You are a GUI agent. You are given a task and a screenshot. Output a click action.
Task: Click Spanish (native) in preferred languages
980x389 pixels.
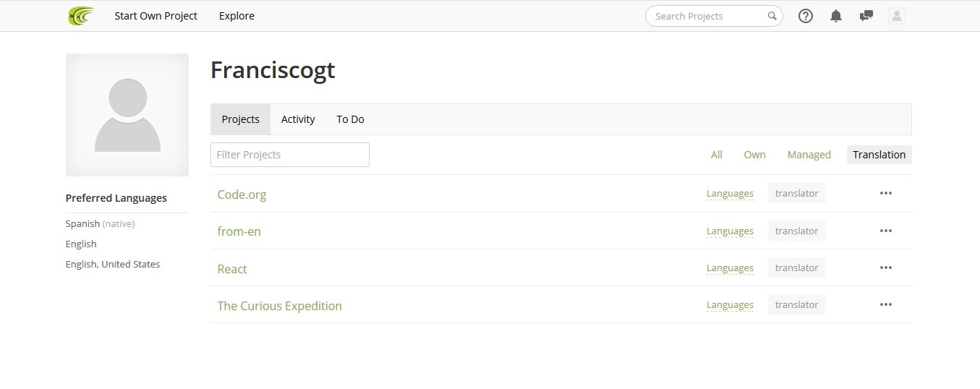tap(100, 224)
